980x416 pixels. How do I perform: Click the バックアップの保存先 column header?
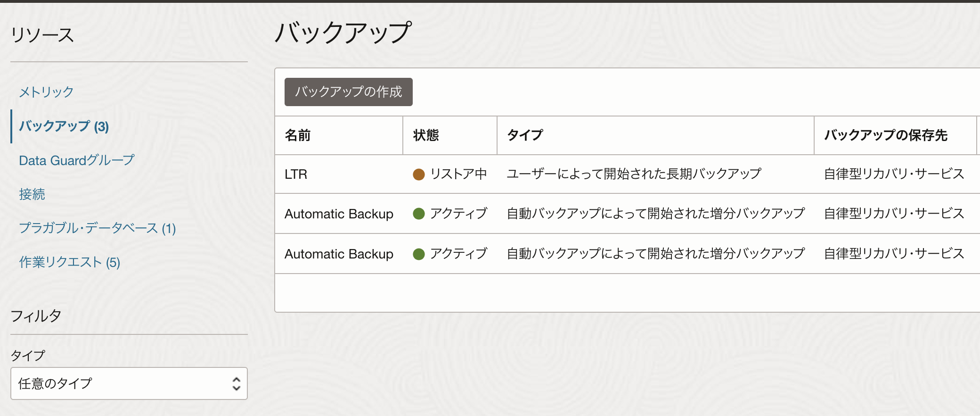click(x=886, y=135)
